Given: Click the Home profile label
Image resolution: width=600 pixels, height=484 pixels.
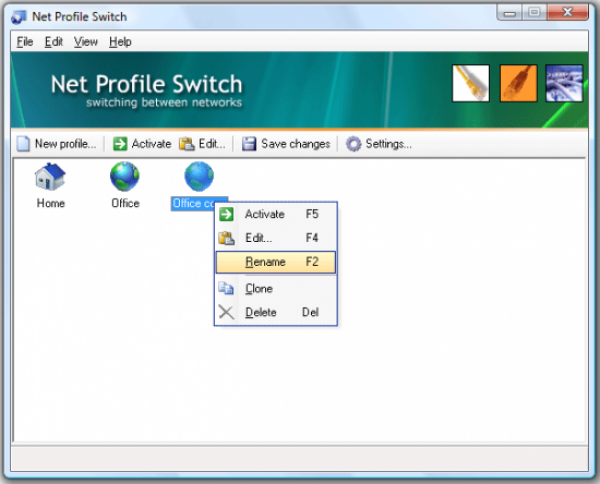Looking at the screenshot, I should click(x=51, y=203).
